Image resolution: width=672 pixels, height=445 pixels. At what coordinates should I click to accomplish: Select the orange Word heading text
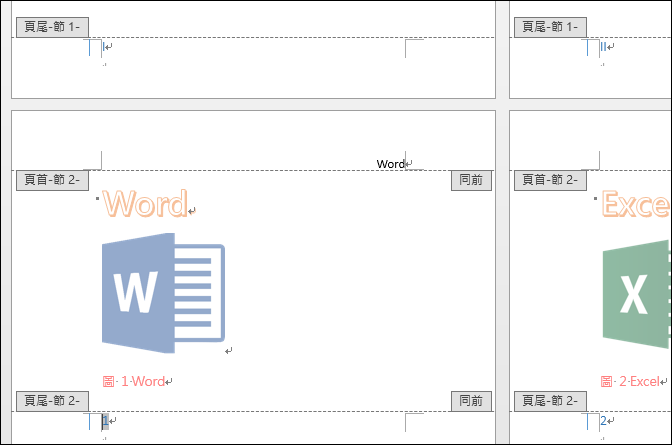[x=145, y=204]
